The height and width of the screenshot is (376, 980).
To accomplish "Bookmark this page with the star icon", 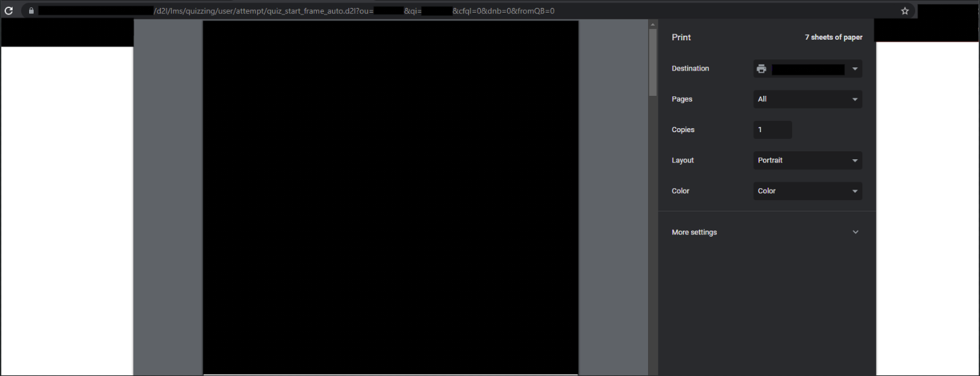I will tap(905, 11).
